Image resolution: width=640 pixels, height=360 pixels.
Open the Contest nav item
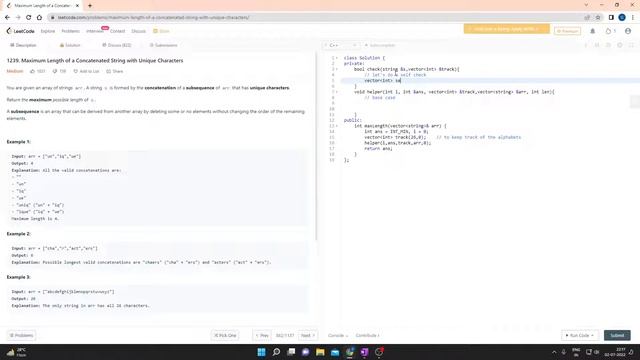pyautogui.click(x=117, y=31)
